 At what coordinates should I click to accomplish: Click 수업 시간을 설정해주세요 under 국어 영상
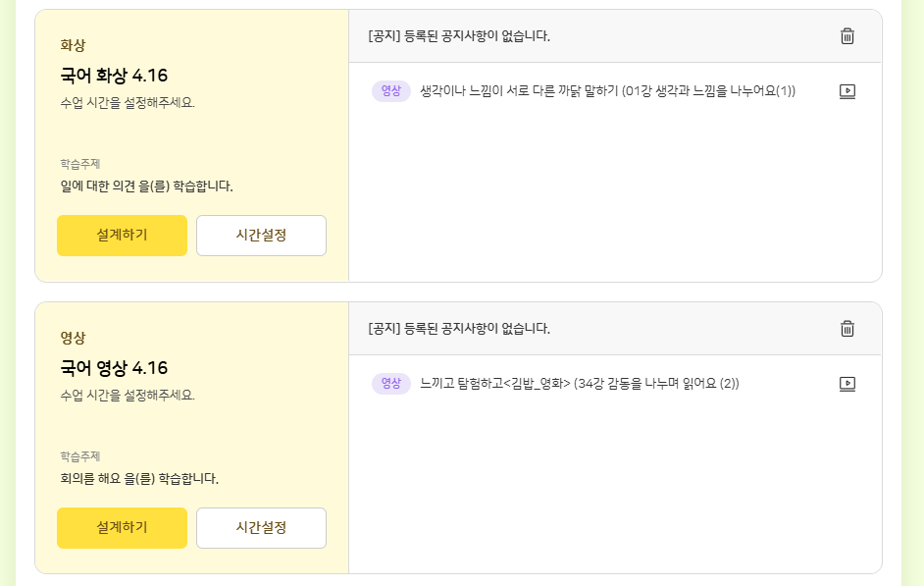pos(128,395)
